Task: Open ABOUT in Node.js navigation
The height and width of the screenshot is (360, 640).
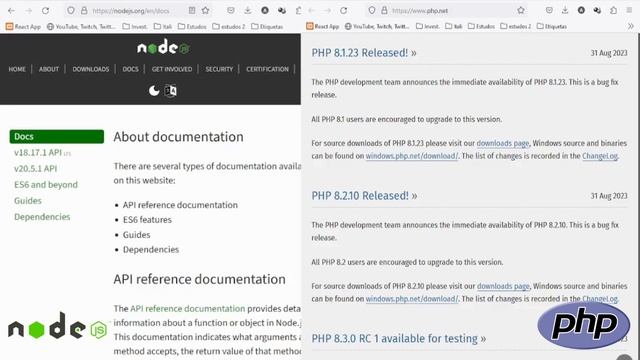Action: point(49,69)
